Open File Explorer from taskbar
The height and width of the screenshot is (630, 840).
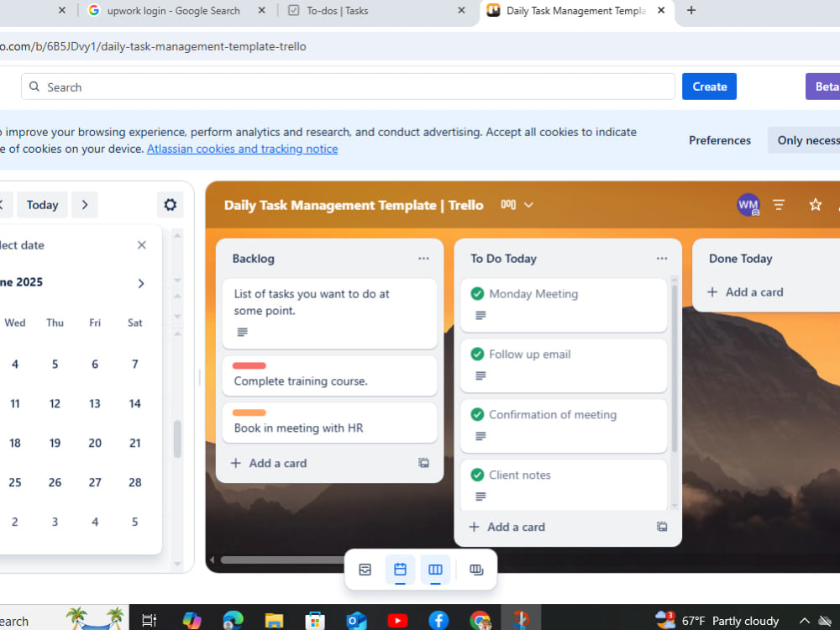coord(274,621)
